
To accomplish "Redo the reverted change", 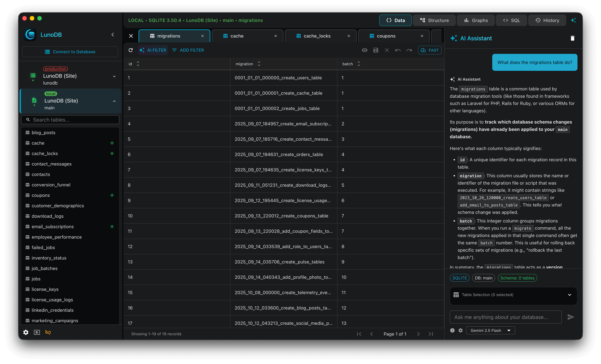I will point(409,50).
